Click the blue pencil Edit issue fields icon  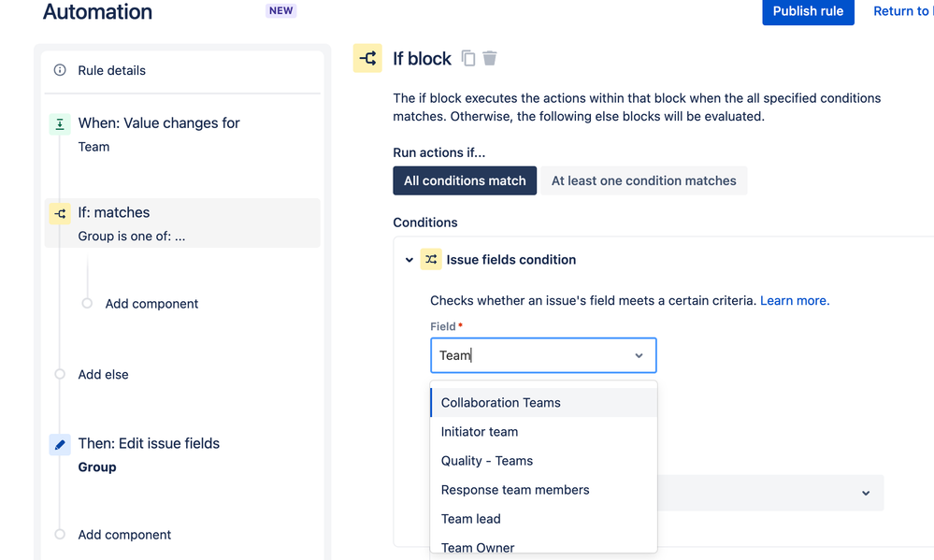(x=60, y=444)
